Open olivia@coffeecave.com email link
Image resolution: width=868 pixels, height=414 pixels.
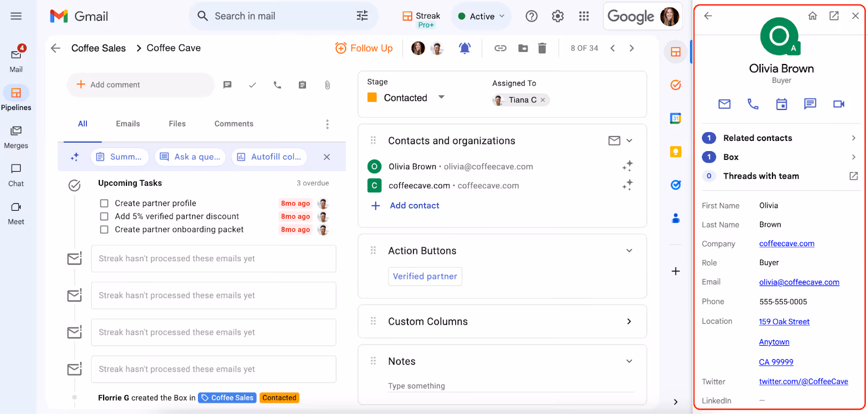point(799,282)
